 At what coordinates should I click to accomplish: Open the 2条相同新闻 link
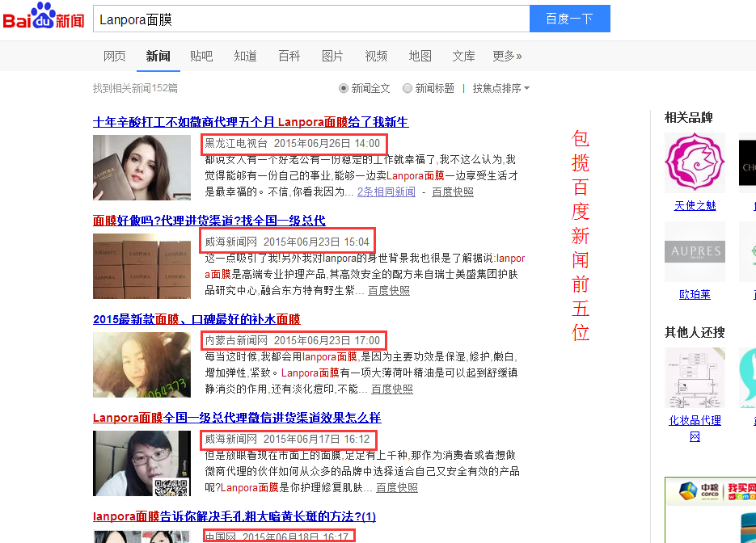[x=386, y=192]
